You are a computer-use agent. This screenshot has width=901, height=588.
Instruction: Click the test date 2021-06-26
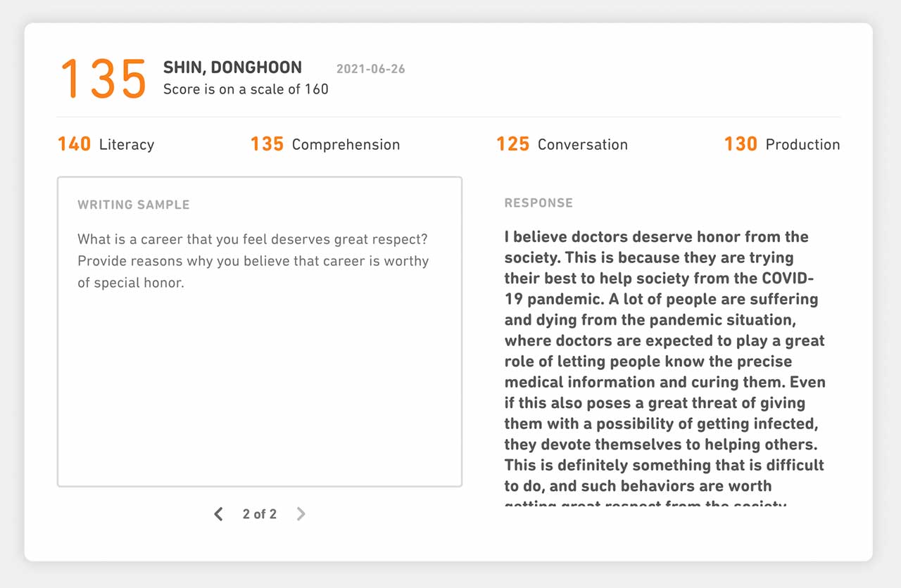click(x=370, y=69)
